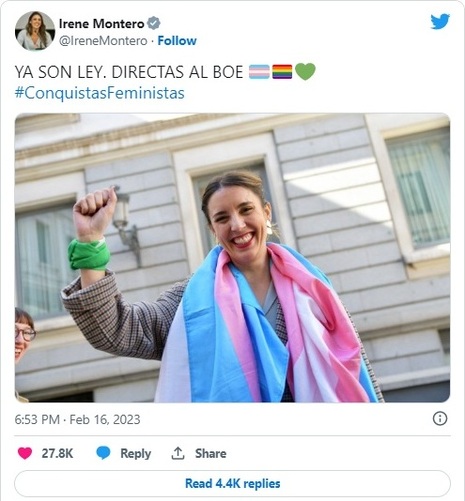The image size is (465, 501).
Task: Click the Irene Montero display name
Action: pos(101,24)
